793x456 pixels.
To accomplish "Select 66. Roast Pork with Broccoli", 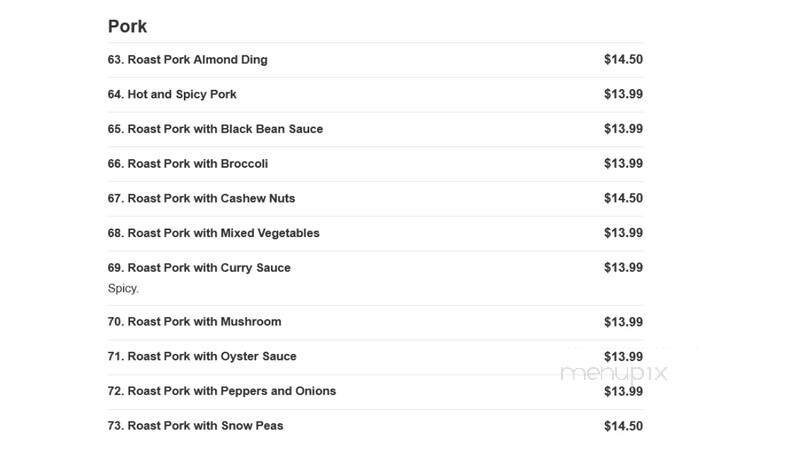I will tap(187, 164).
